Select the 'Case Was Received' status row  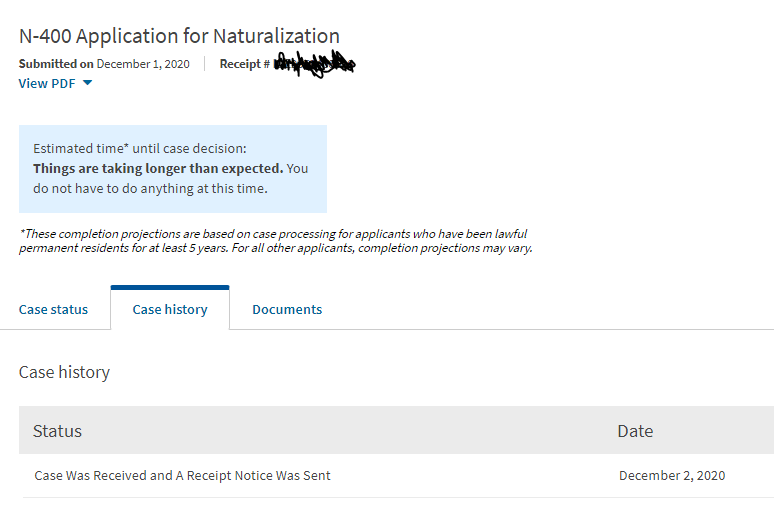182,475
